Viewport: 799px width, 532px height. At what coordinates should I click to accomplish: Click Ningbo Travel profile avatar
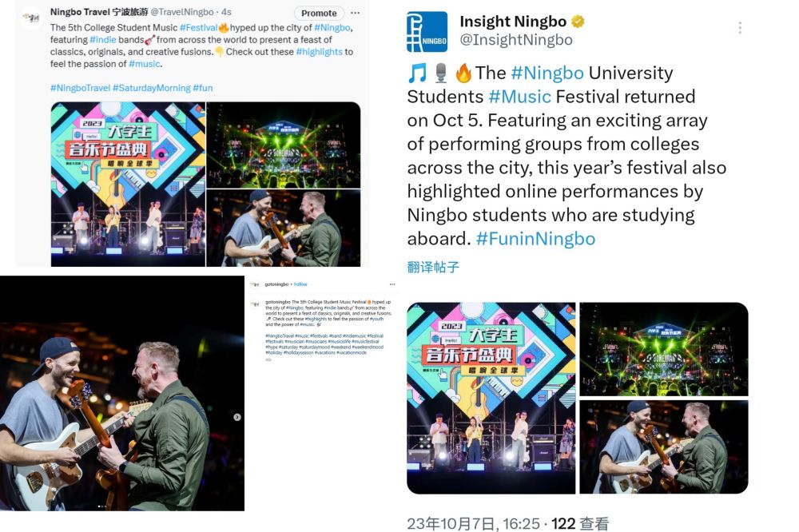(32, 18)
